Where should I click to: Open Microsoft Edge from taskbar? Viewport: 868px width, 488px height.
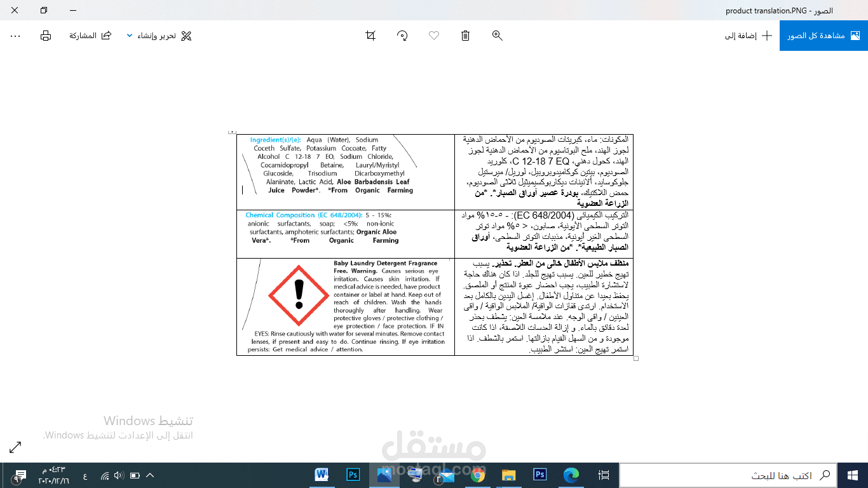[571, 475]
